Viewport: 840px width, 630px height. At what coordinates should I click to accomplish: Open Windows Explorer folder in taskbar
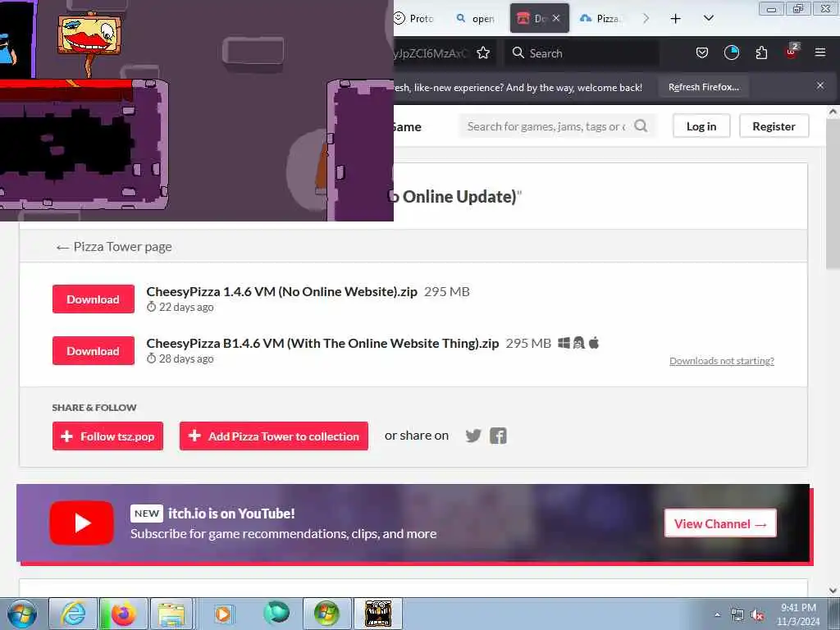tap(171, 614)
